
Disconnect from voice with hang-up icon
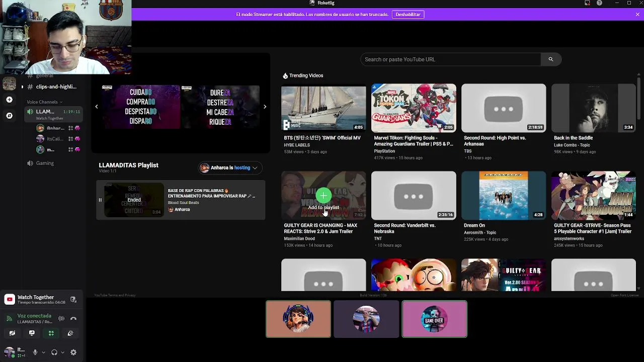point(73,318)
